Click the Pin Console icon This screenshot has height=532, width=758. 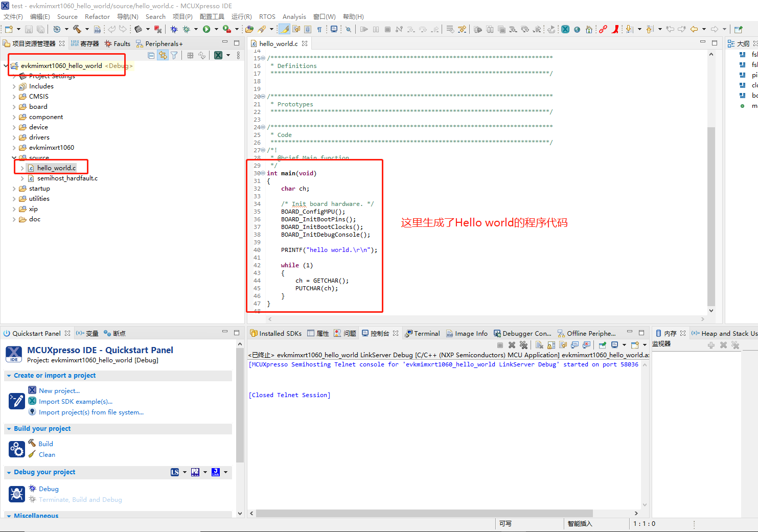[603, 345]
